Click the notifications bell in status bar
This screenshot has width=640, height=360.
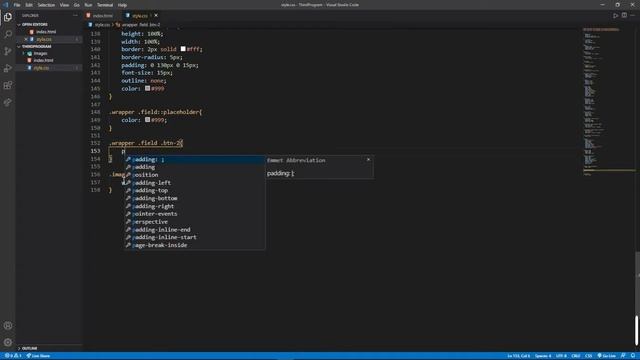[633, 356]
